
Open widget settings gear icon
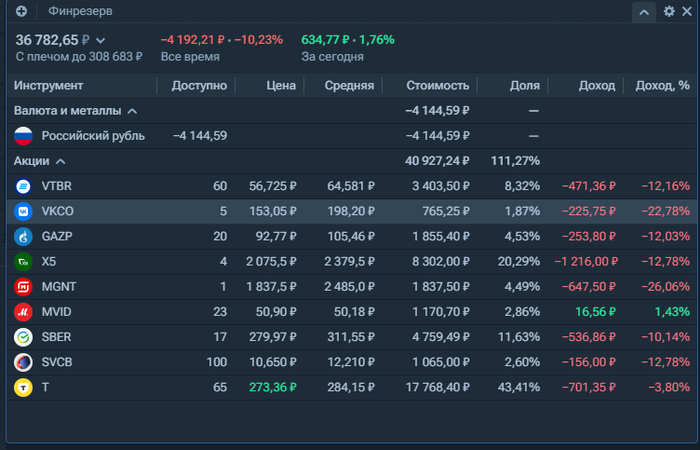tap(669, 11)
